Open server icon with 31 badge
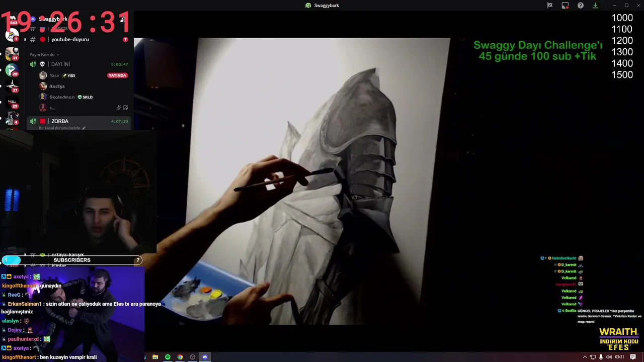644x362 pixels. [12, 53]
